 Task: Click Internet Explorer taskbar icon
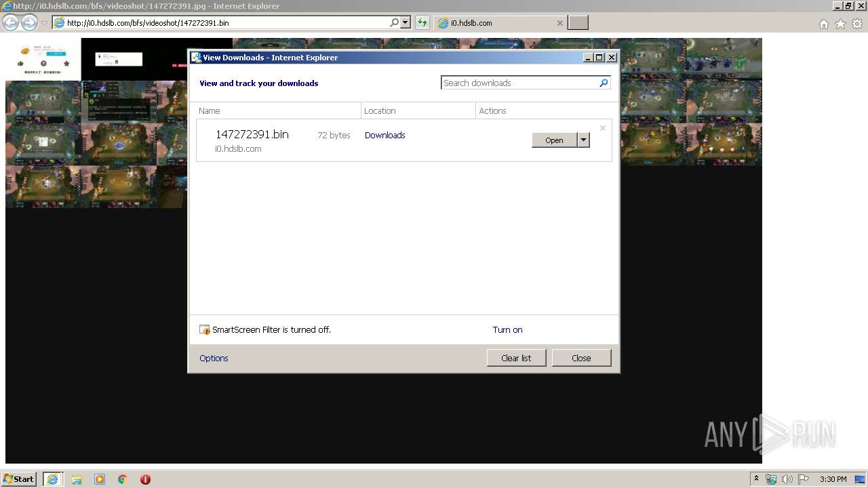(52, 479)
